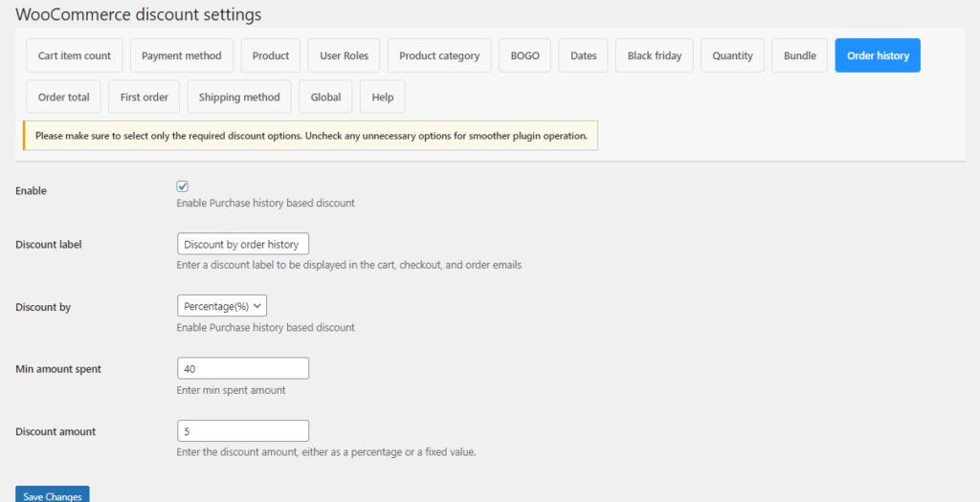Viewport: 980px width, 502px height.
Task: Click the 'Enter min spent amount' hint text
Action: coord(232,390)
